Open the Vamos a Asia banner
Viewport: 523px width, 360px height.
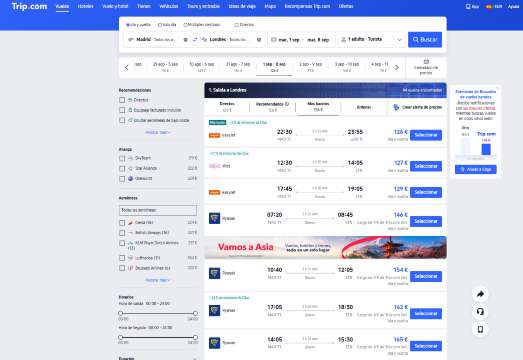(326, 248)
